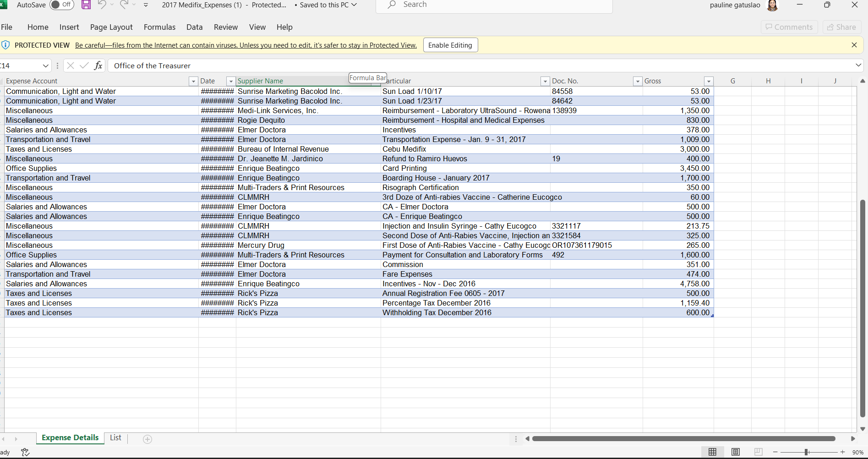Toggle the AutoSave switch
The height and width of the screenshot is (459, 868).
point(62,5)
